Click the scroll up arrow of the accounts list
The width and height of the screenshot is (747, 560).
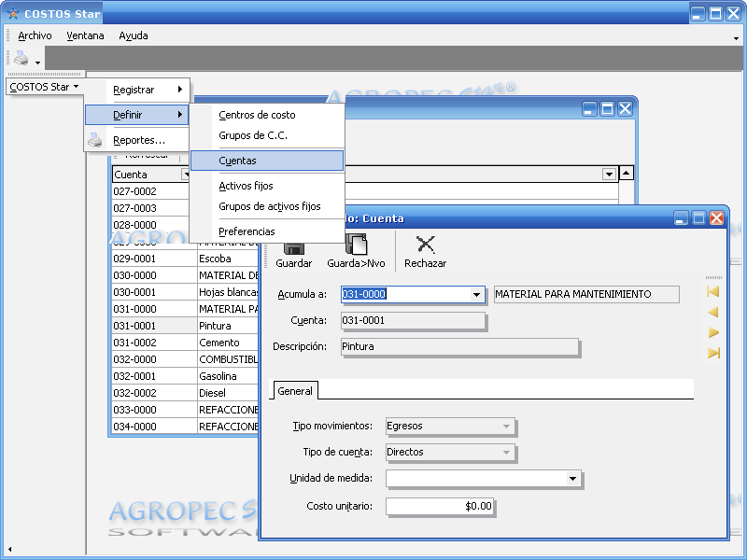click(x=626, y=174)
